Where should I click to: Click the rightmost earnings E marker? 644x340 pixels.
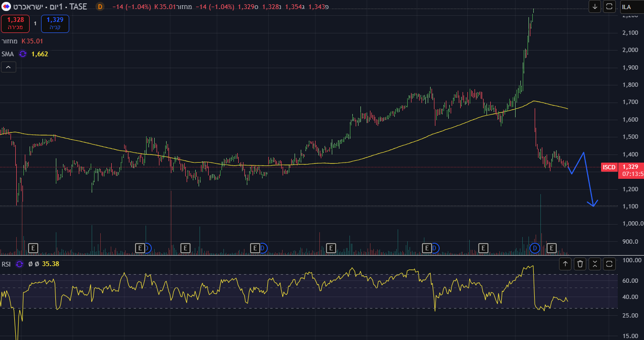[551, 248]
